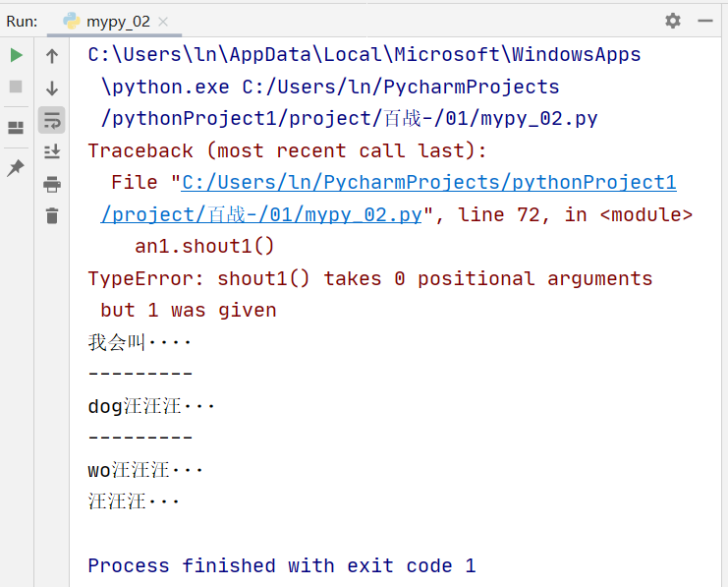Follow the mypy_02.py file link
The height and width of the screenshot is (587, 728).
pyautogui.click(x=261, y=214)
